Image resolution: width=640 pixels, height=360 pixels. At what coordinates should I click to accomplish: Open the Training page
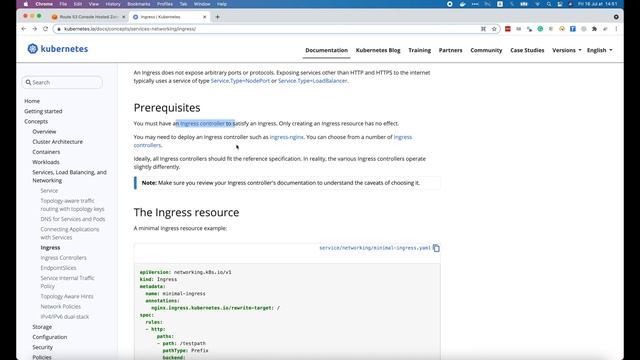click(x=420, y=50)
